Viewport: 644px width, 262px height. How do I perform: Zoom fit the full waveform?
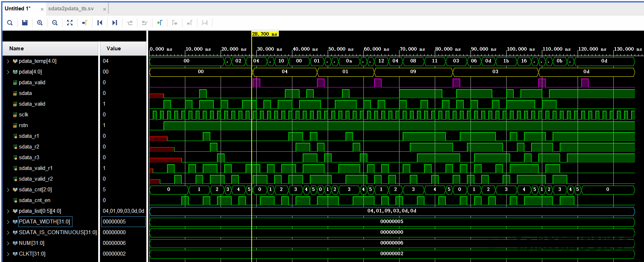[x=70, y=23]
